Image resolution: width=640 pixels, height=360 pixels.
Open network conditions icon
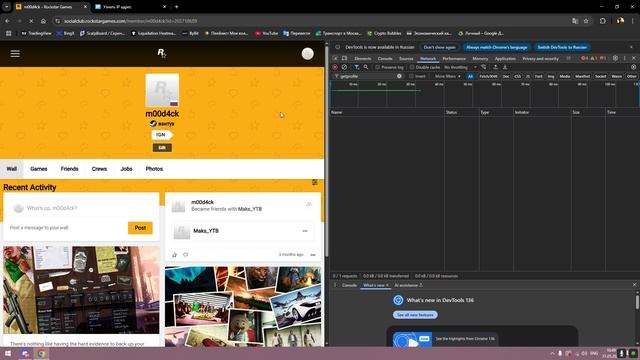tap(484, 67)
